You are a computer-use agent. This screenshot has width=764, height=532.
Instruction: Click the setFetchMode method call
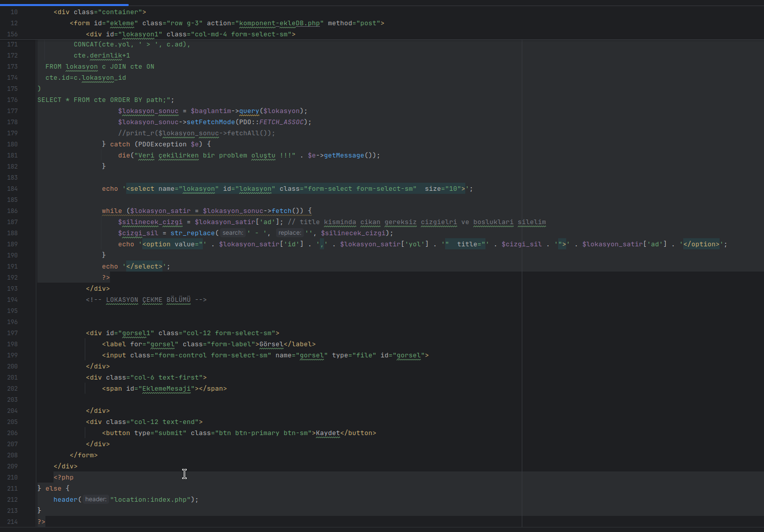211,122
